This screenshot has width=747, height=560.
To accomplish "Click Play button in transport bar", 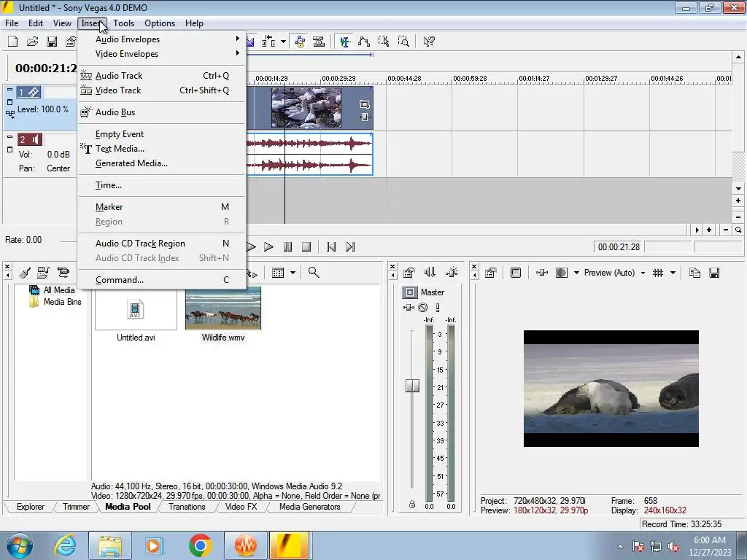I will 268,246.
